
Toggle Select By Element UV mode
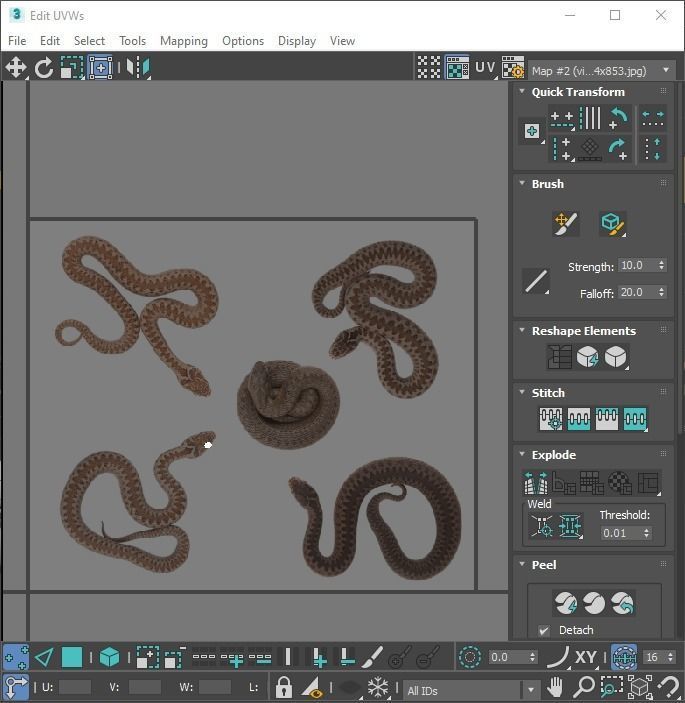[109, 657]
